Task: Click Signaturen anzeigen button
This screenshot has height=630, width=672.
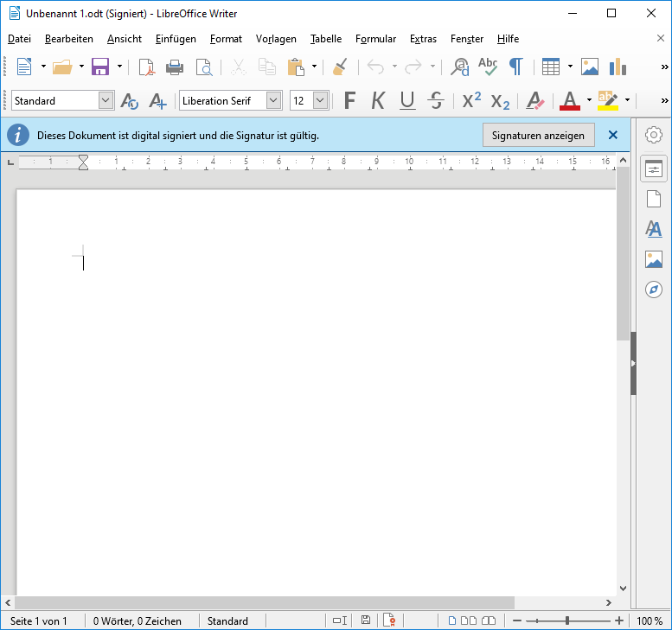Action: point(538,136)
